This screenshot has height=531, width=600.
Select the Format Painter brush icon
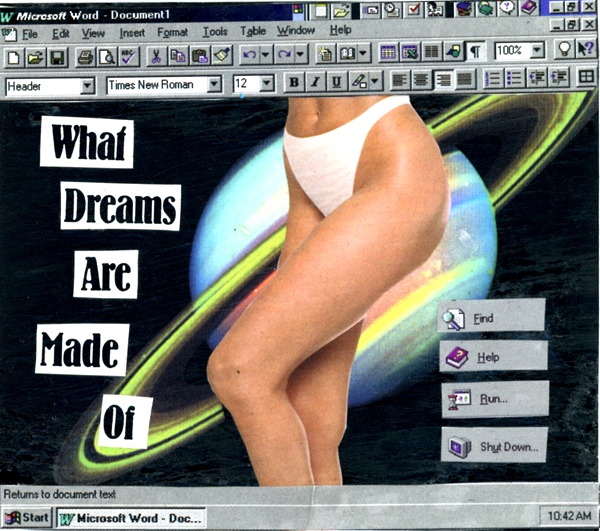click(222, 56)
